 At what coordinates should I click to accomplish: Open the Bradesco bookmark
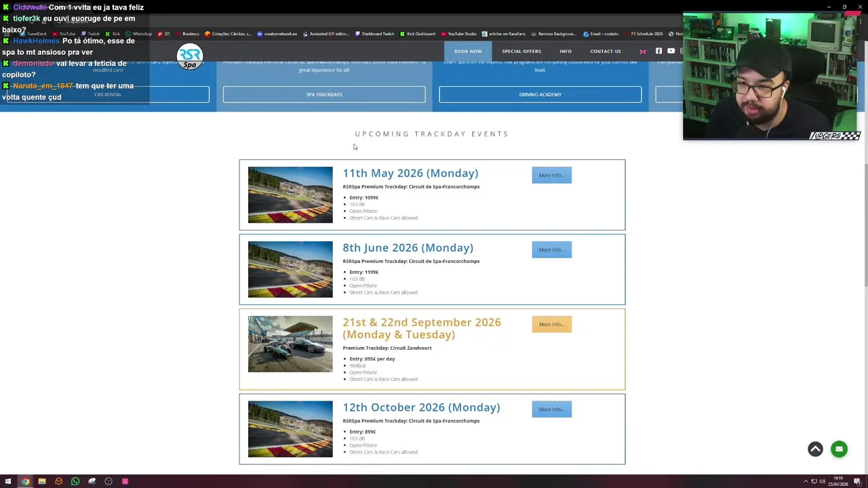(188, 34)
